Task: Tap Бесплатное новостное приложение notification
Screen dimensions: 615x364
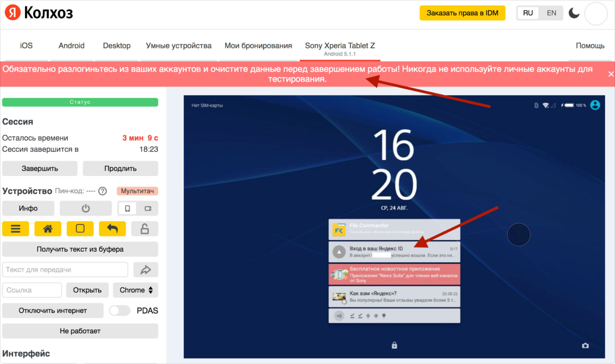Action: click(394, 274)
